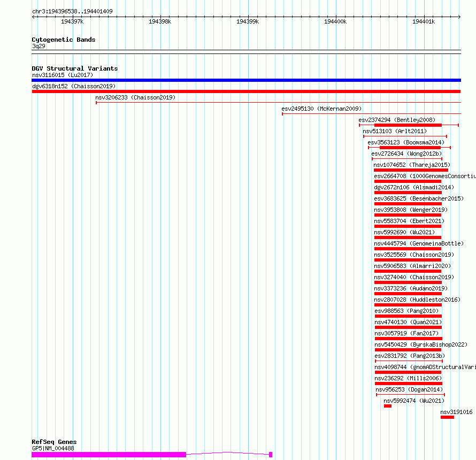476x460 pixels.
Task: Click the small red nsv5992474 bar
Action: (388, 406)
